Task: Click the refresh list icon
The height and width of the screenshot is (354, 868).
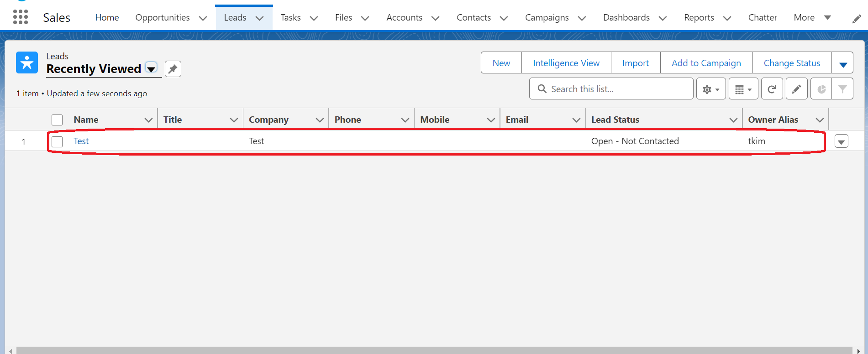Action: tap(772, 89)
